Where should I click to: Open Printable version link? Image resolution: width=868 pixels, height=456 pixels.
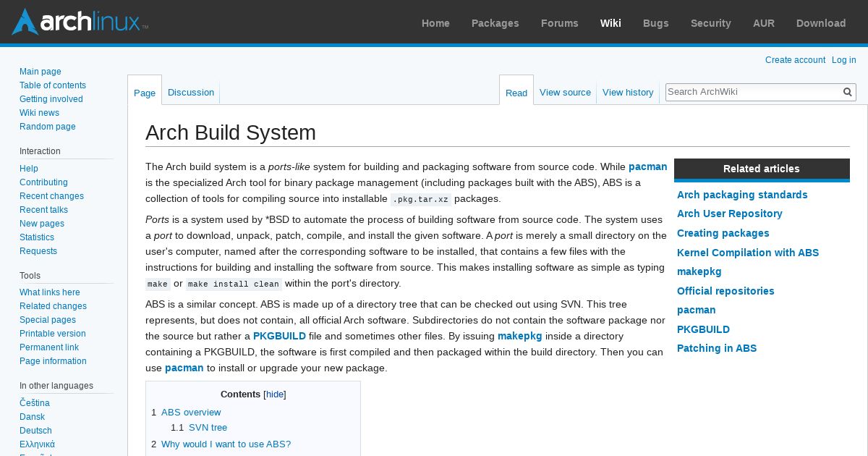(53, 334)
